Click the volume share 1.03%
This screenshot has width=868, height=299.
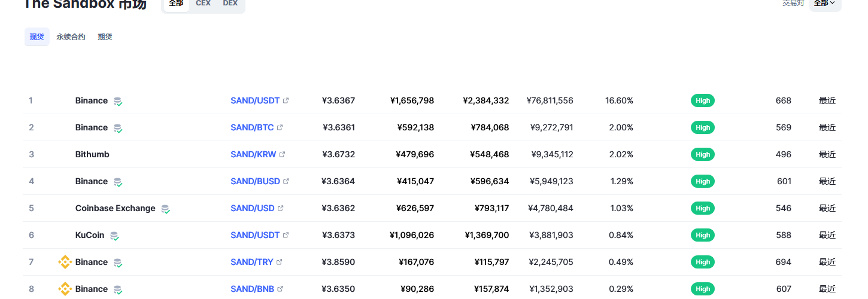(x=621, y=208)
